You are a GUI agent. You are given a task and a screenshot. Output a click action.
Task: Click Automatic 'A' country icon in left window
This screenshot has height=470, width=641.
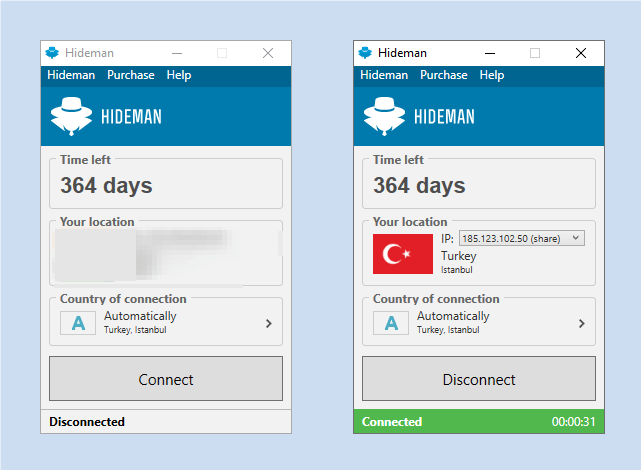78,323
